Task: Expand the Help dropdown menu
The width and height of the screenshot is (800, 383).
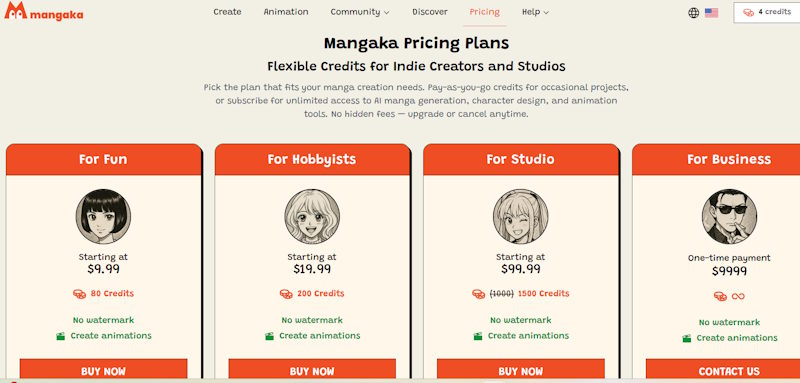Action: coord(535,12)
